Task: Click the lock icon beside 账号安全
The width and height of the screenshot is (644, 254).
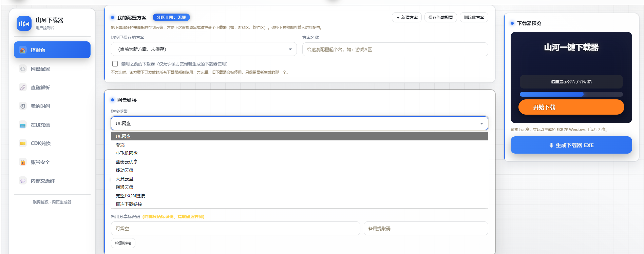Action: [x=23, y=162]
